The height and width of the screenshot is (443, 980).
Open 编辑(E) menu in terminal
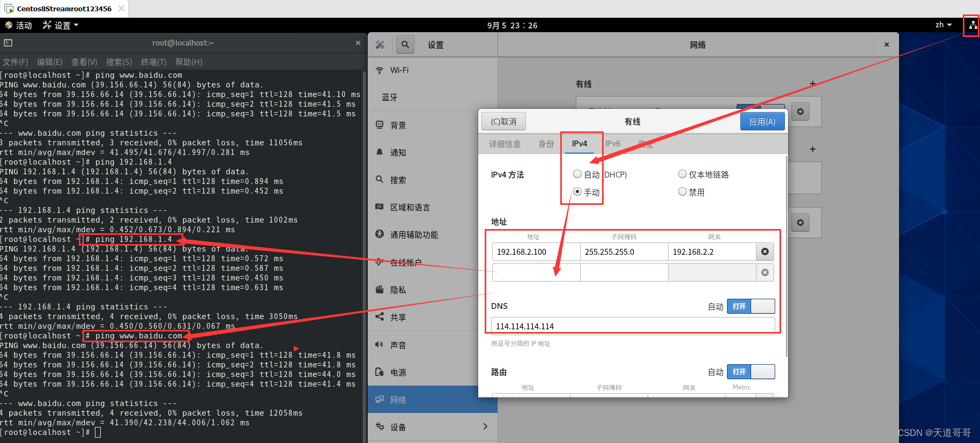click(x=49, y=62)
